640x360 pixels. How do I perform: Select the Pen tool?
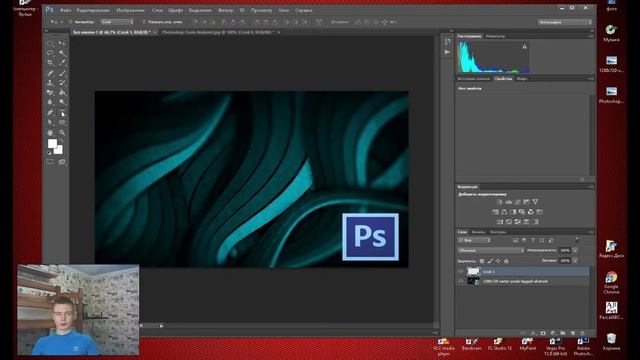click(x=50, y=113)
